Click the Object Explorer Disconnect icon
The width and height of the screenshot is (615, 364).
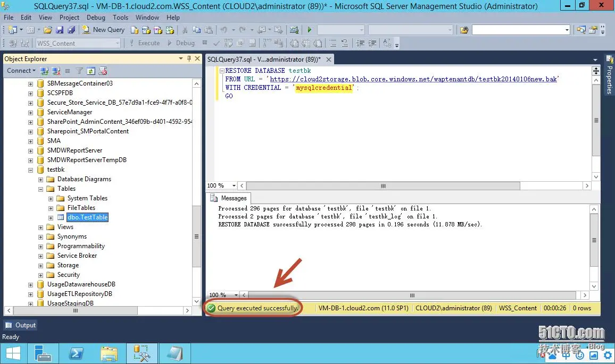pos(56,71)
